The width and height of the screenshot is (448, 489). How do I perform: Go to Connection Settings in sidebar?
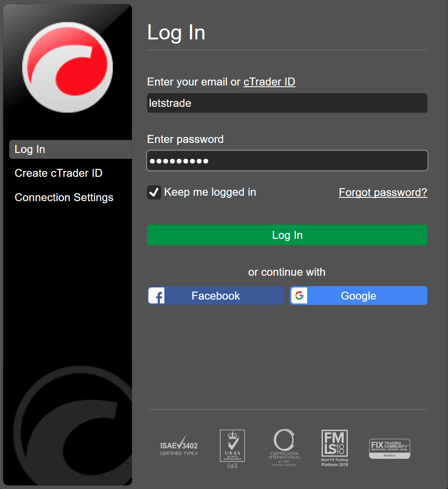[64, 197]
